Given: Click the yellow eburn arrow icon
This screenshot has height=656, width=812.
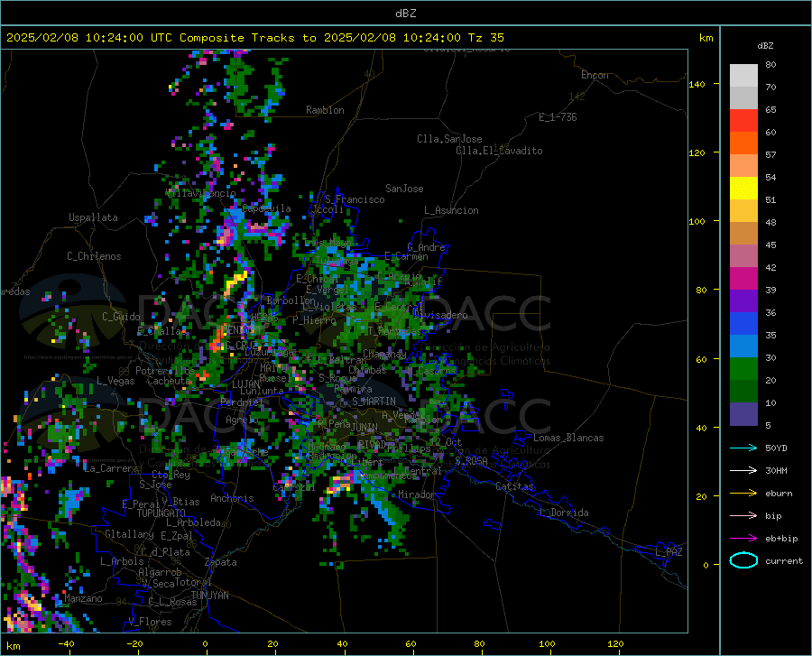Looking at the screenshot, I should click(x=743, y=494).
